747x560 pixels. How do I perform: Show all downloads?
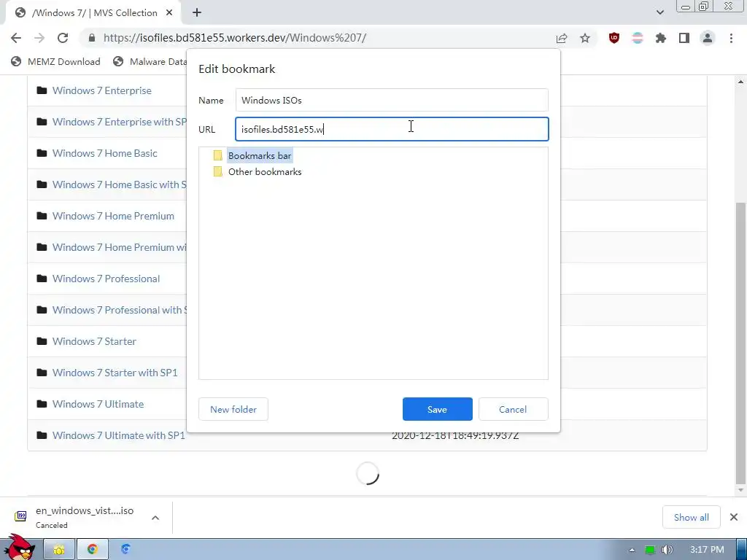pyautogui.click(x=692, y=517)
